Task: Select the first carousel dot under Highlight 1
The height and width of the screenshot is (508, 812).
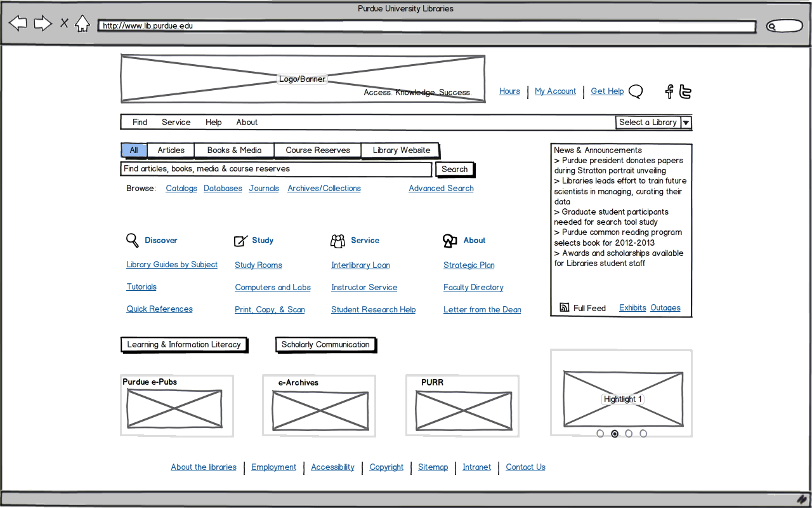Action: click(600, 434)
